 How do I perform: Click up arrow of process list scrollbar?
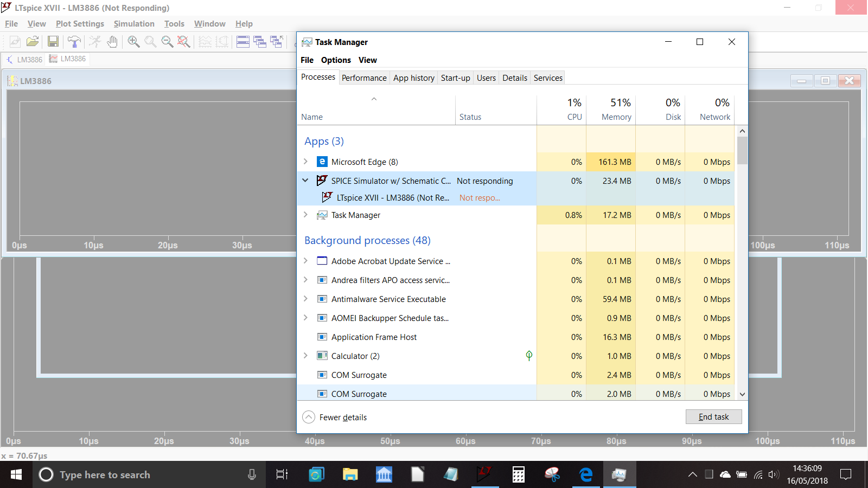[742, 131]
